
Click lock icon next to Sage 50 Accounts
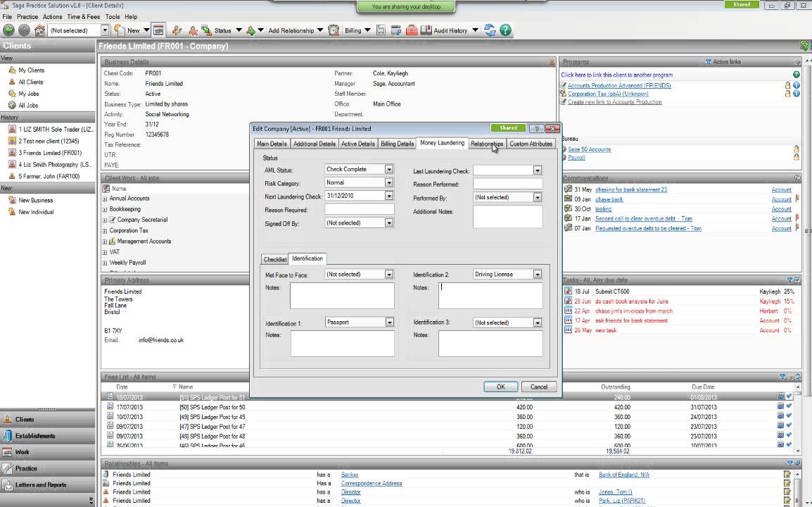tap(797, 149)
